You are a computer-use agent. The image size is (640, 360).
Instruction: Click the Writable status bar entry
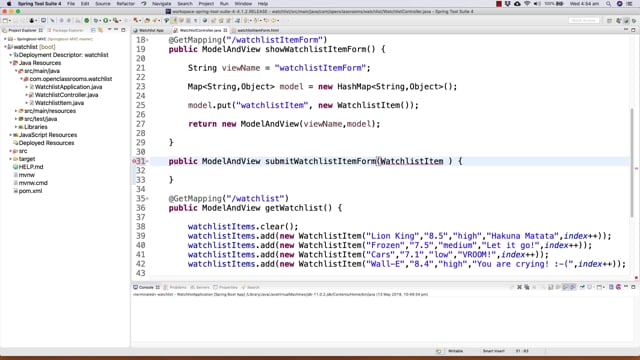[456, 351]
